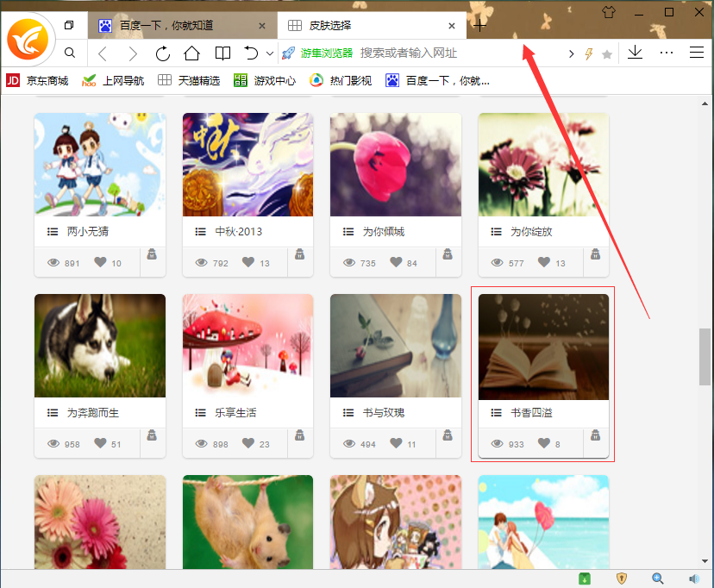Expand the undo history dropdown arrow

[x=270, y=53]
